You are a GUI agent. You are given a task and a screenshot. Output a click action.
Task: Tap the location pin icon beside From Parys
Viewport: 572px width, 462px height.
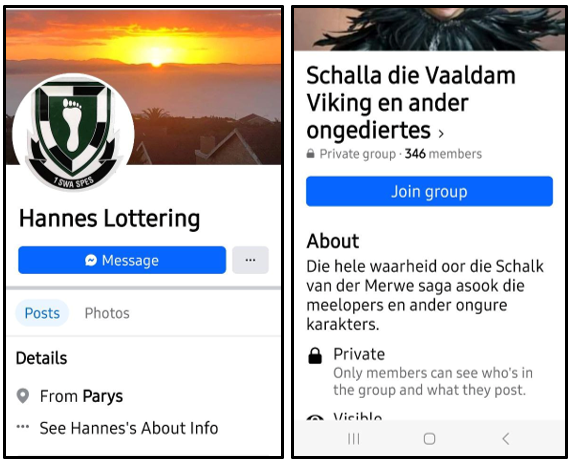(x=23, y=396)
